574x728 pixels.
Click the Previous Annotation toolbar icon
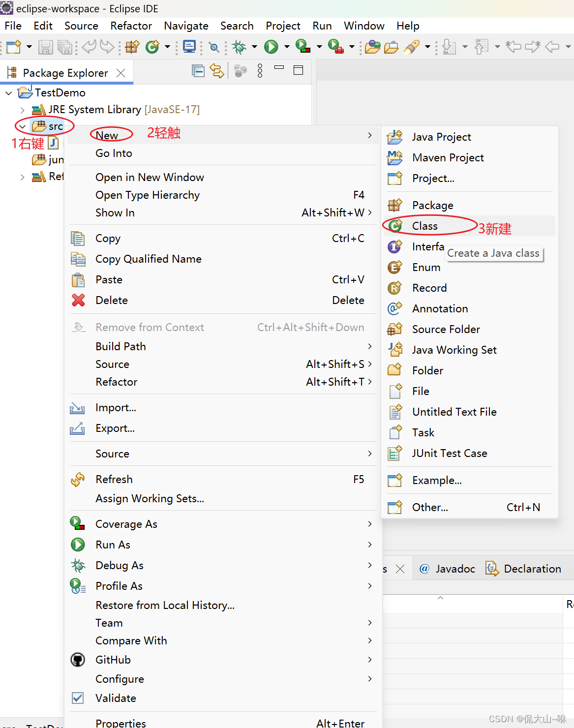click(x=482, y=47)
